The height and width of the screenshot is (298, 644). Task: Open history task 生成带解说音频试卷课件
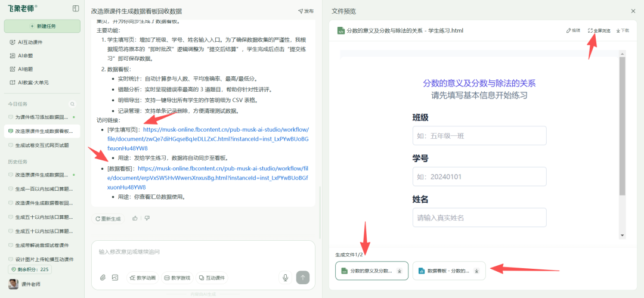pos(42,245)
